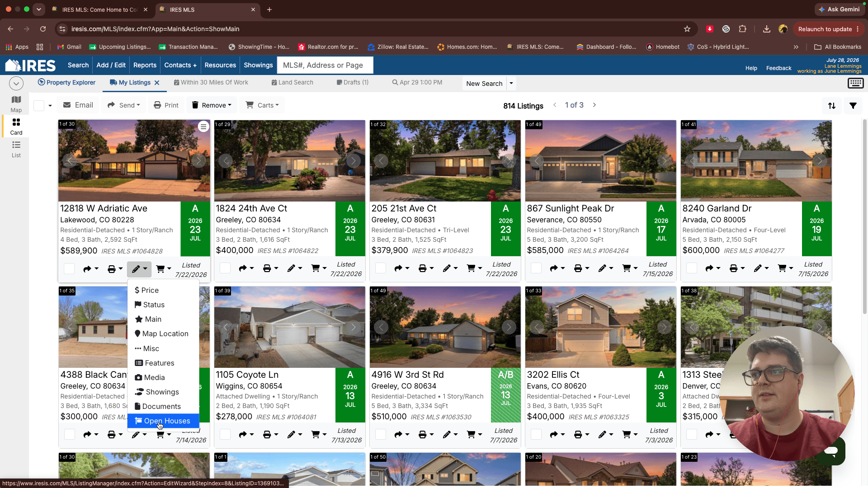The image size is (868, 488).
Task: Check the 1824 24th Ave Ct listing checkbox
Action: (225, 268)
